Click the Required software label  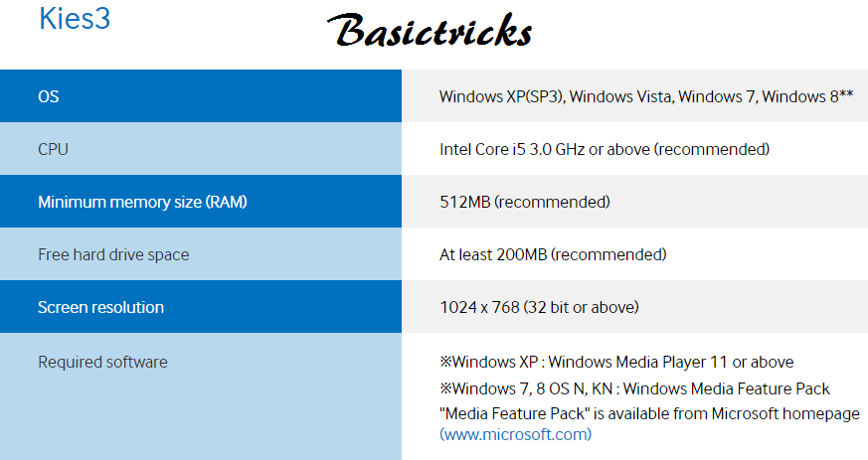102,362
